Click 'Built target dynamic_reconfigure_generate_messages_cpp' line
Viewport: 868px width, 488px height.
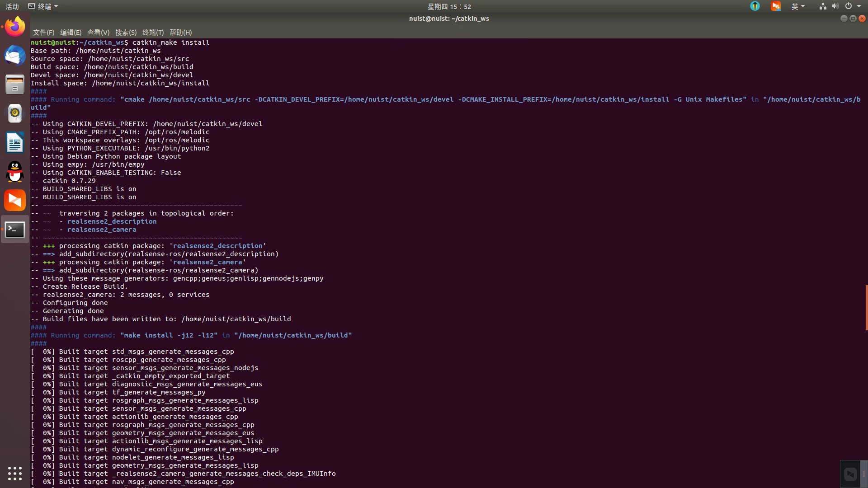pyautogui.click(x=155, y=449)
